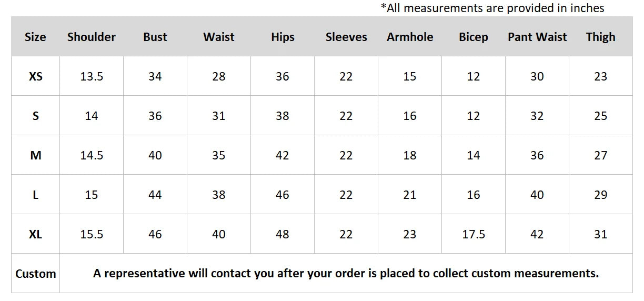The width and height of the screenshot is (644, 301).
Task: Select the S hips value 38
Action: click(x=283, y=116)
